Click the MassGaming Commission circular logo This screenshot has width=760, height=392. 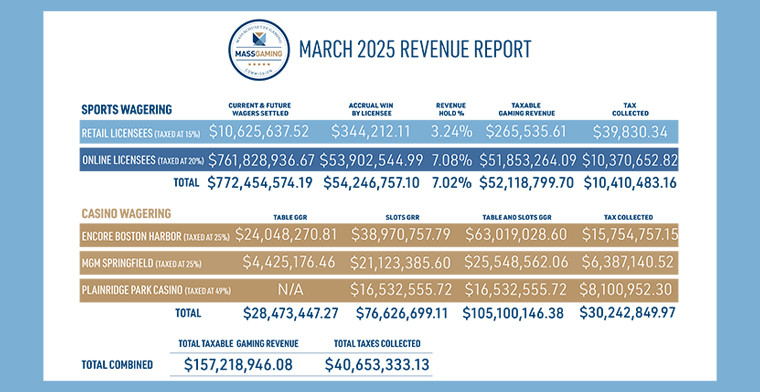(259, 49)
